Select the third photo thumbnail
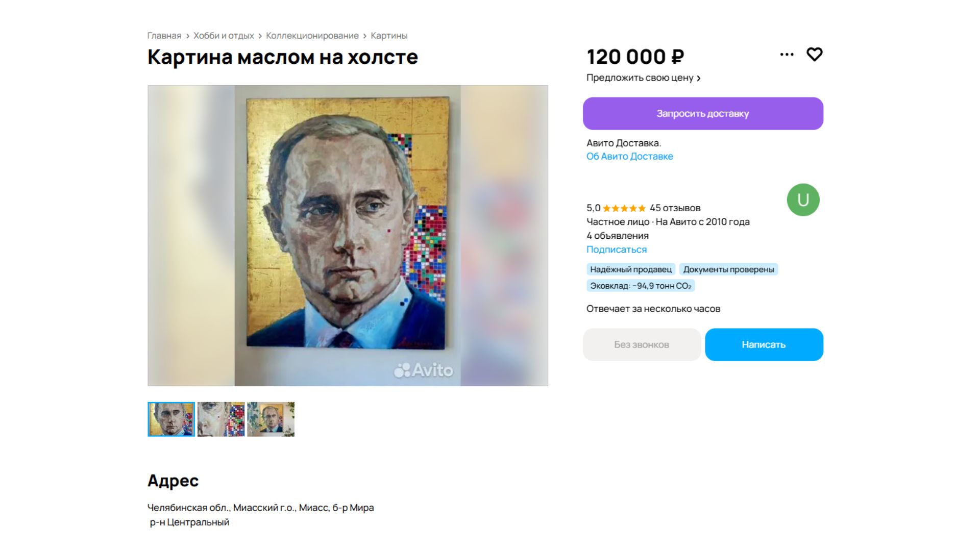 (x=271, y=419)
